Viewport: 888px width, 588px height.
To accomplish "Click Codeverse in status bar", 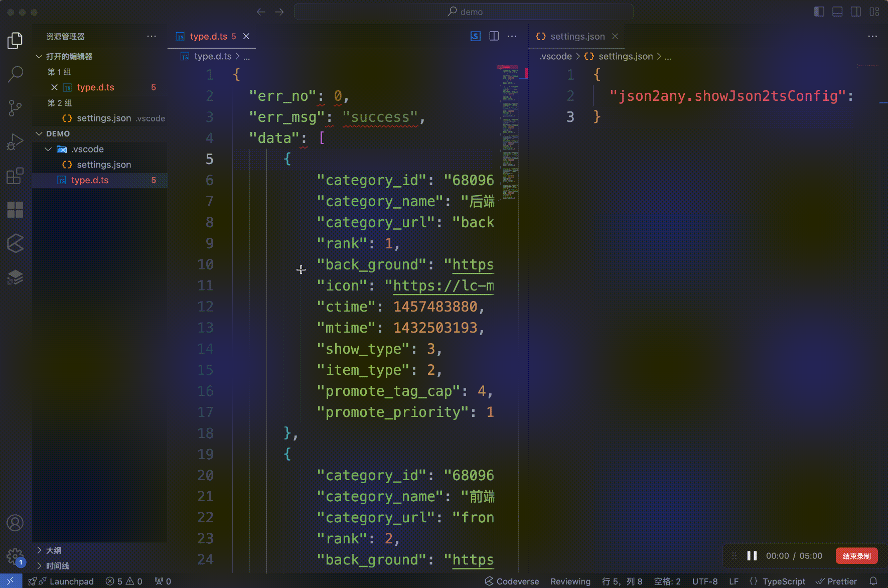I will pyautogui.click(x=512, y=581).
